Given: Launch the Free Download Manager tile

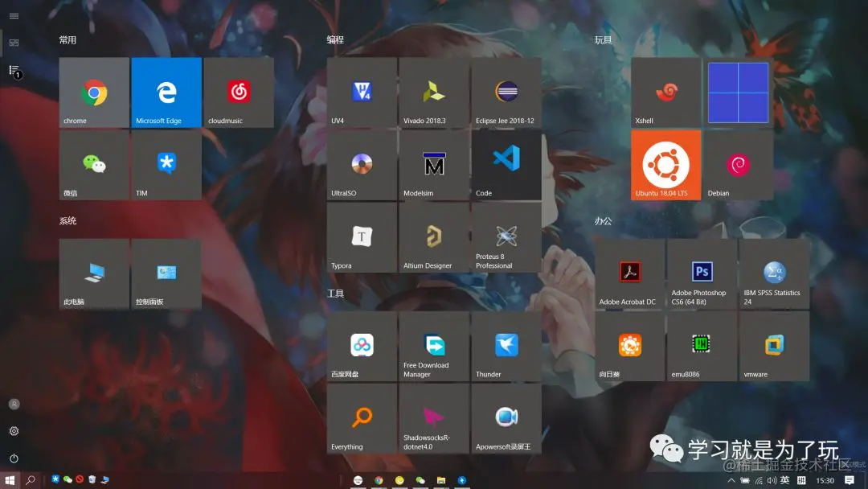Looking at the screenshot, I should point(434,346).
